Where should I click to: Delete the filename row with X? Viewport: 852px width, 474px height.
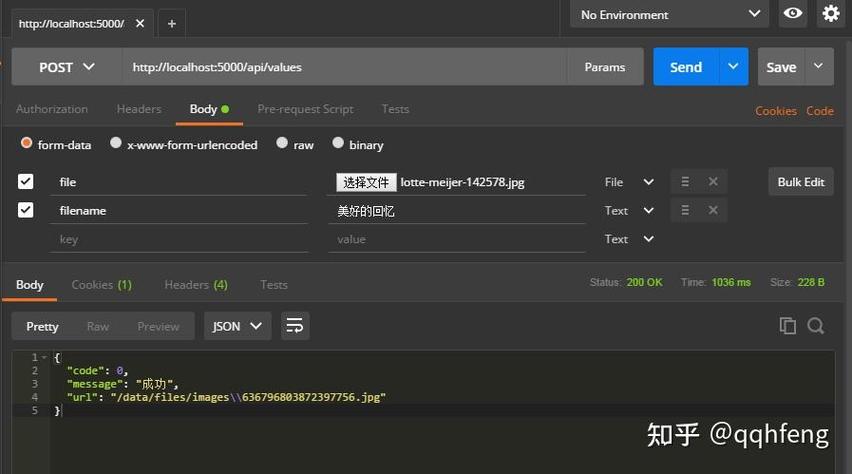pyautogui.click(x=713, y=210)
